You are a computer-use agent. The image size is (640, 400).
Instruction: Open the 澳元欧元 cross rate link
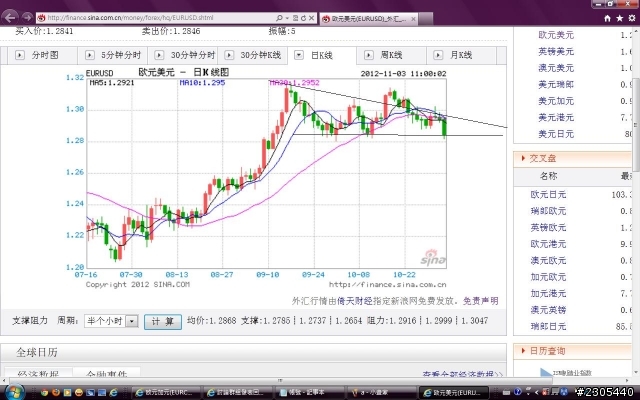pyautogui.click(x=548, y=260)
